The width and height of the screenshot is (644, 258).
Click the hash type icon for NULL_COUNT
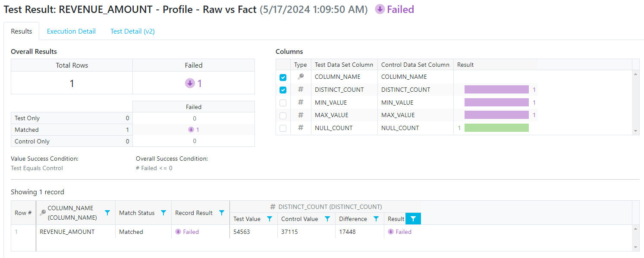pos(301,128)
